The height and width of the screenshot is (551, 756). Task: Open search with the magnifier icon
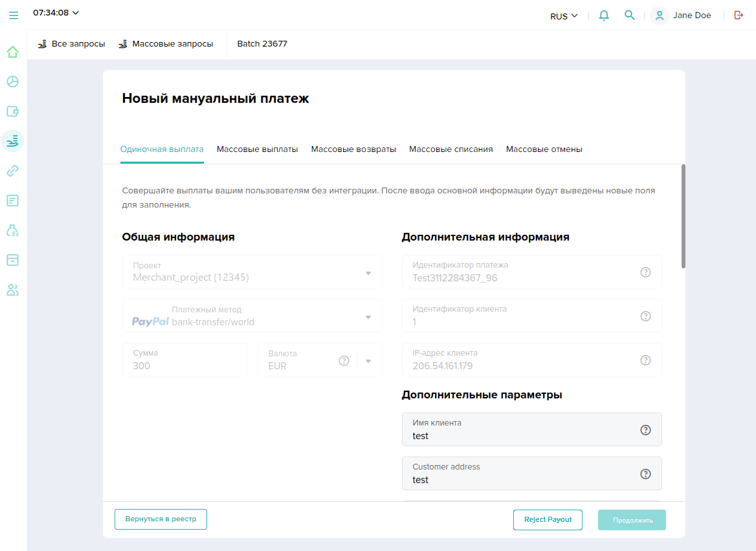[629, 16]
